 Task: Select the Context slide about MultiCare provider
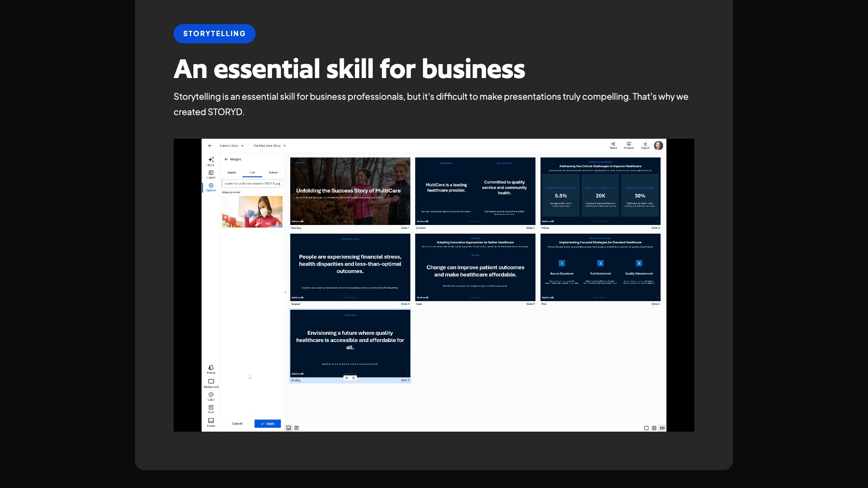pyautogui.click(x=475, y=191)
